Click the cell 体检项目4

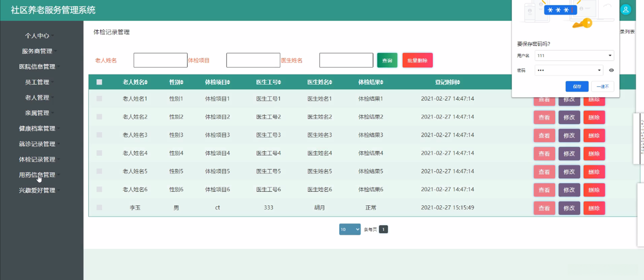coord(217,153)
